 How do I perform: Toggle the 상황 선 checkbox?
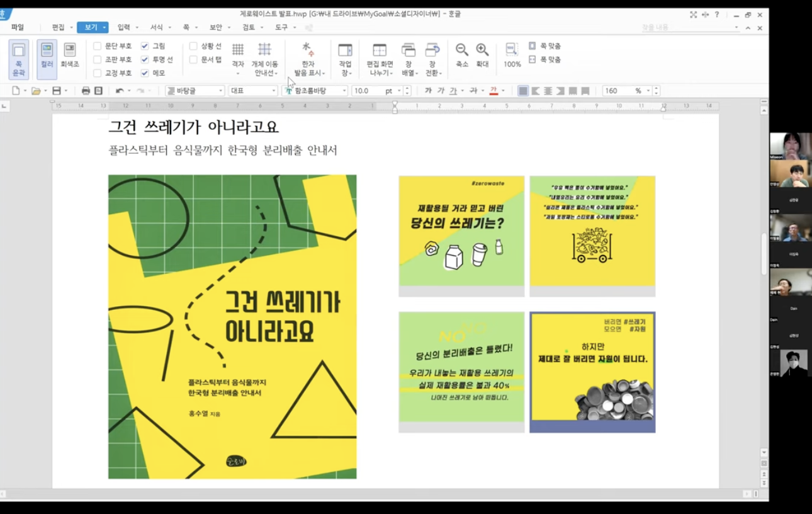193,46
